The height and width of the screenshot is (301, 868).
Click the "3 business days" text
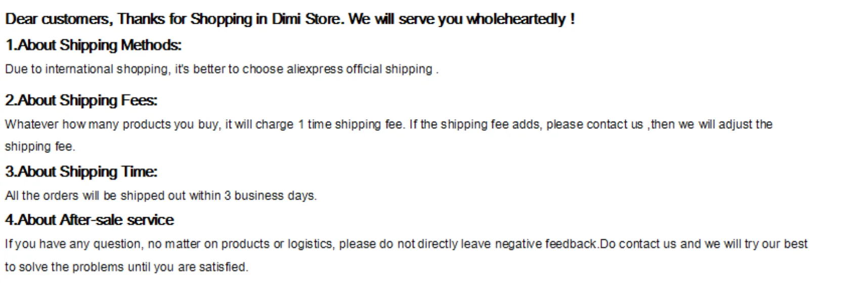270,195
